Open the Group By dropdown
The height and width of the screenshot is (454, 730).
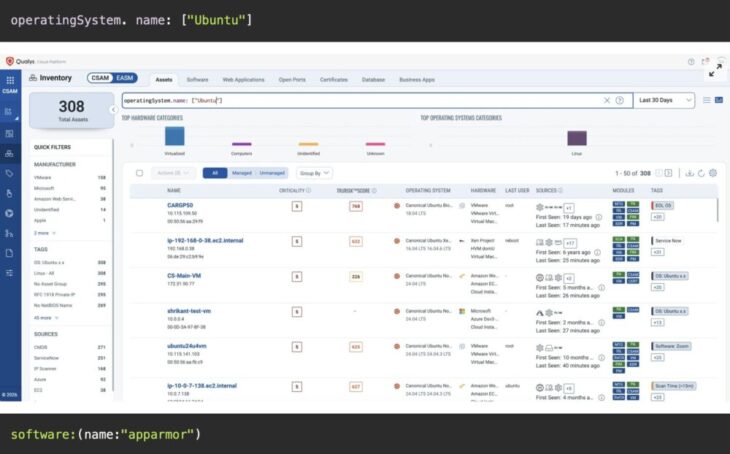point(314,173)
